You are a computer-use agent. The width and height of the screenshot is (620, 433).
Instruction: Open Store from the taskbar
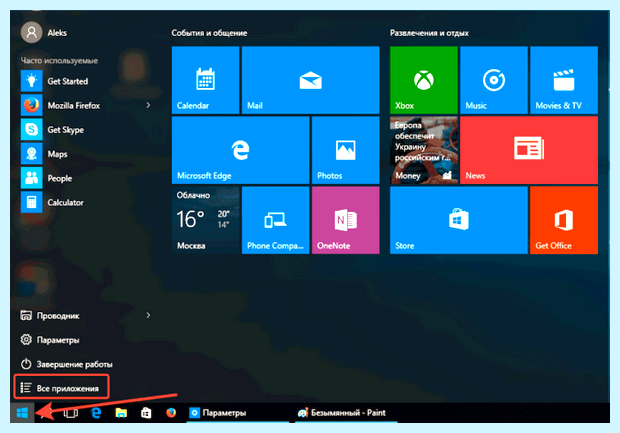146,413
